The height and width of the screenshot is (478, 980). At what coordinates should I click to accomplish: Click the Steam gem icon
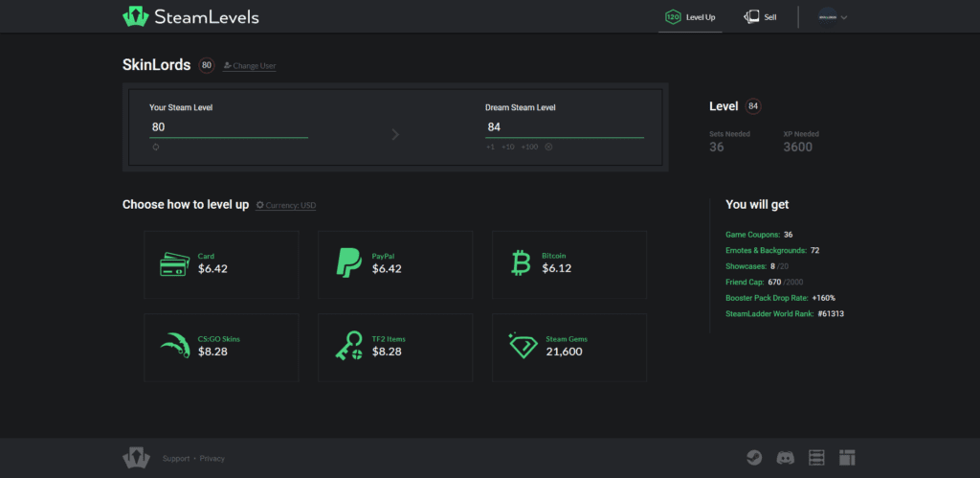click(x=523, y=346)
